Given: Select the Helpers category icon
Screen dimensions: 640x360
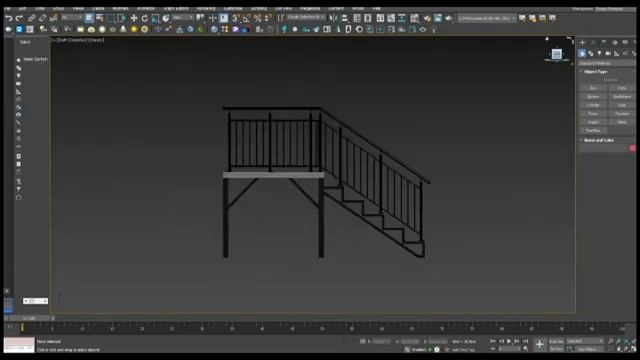Looking at the screenshot, I should 616,53.
